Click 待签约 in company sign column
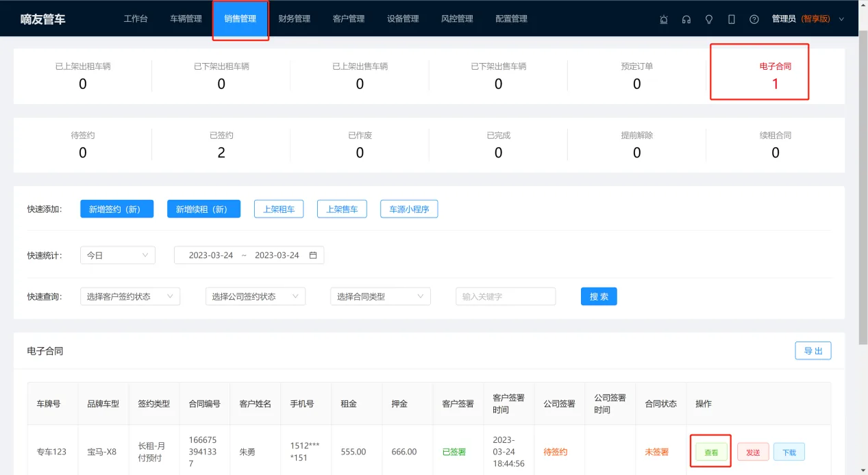 click(556, 452)
